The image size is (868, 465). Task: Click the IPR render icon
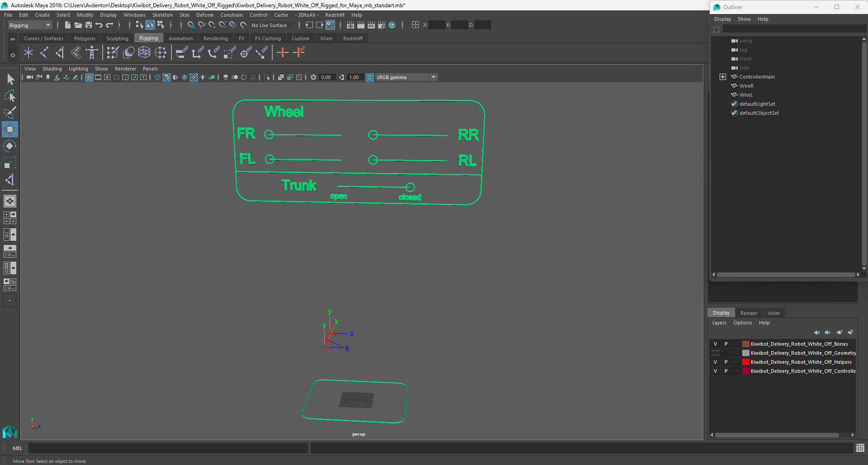(371, 25)
